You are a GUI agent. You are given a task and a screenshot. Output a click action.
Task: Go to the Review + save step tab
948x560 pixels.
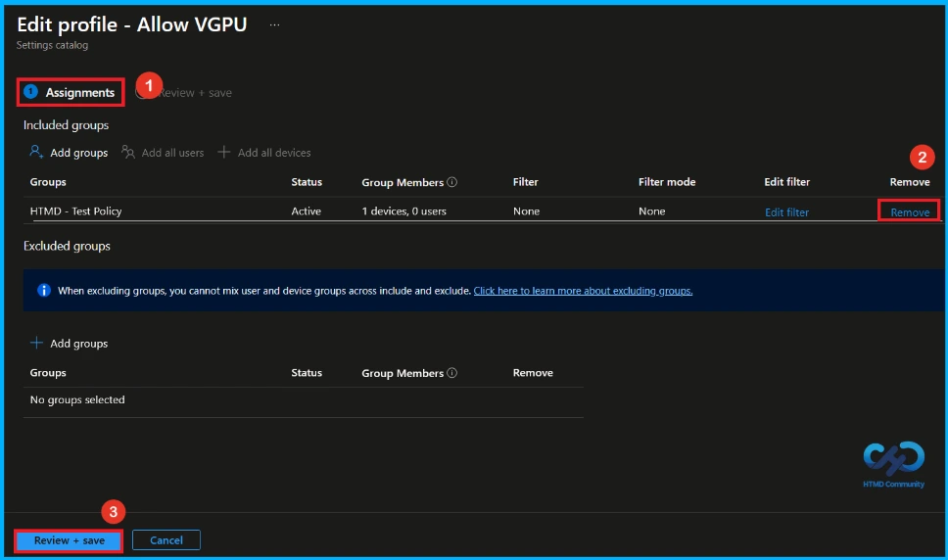(184, 92)
